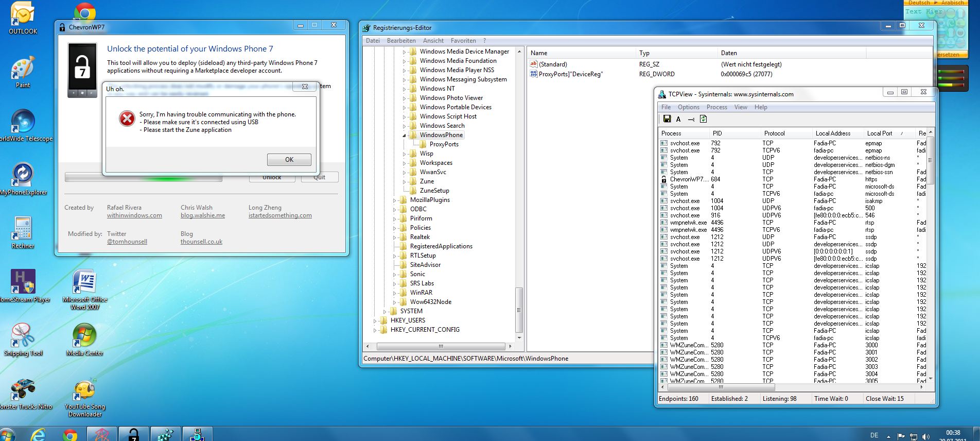
Task: Expand the HKEY_USERS registry hive
Action: tap(375, 320)
